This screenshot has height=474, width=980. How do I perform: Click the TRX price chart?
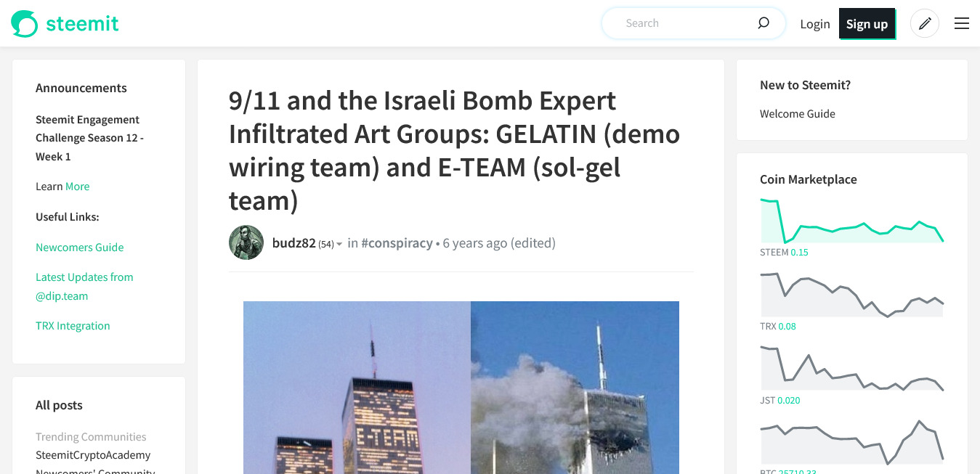pyautogui.click(x=852, y=295)
